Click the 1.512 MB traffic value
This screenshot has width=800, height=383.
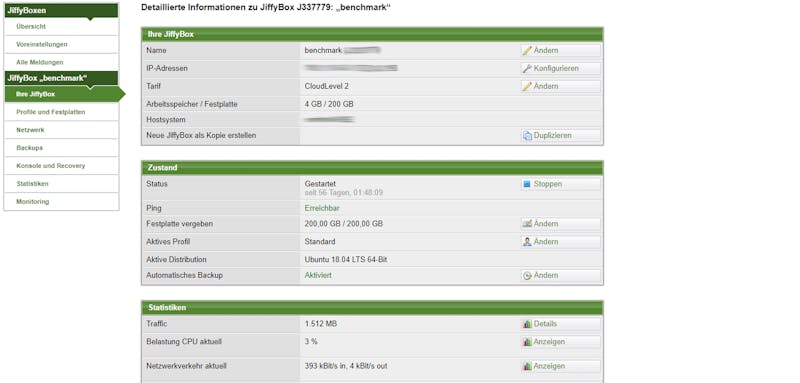coord(320,324)
